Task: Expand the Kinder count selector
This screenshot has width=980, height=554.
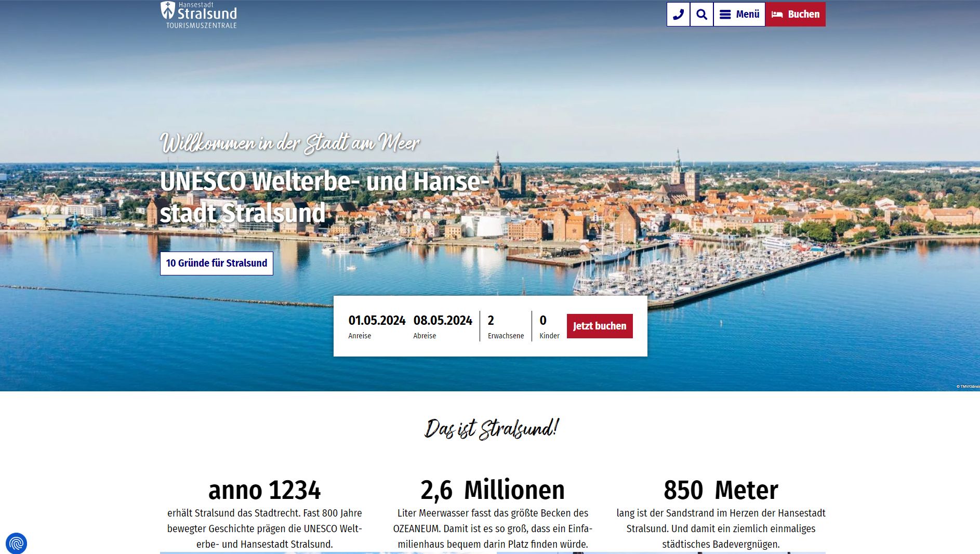Action: pyautogui.click(x=549, y=326)
